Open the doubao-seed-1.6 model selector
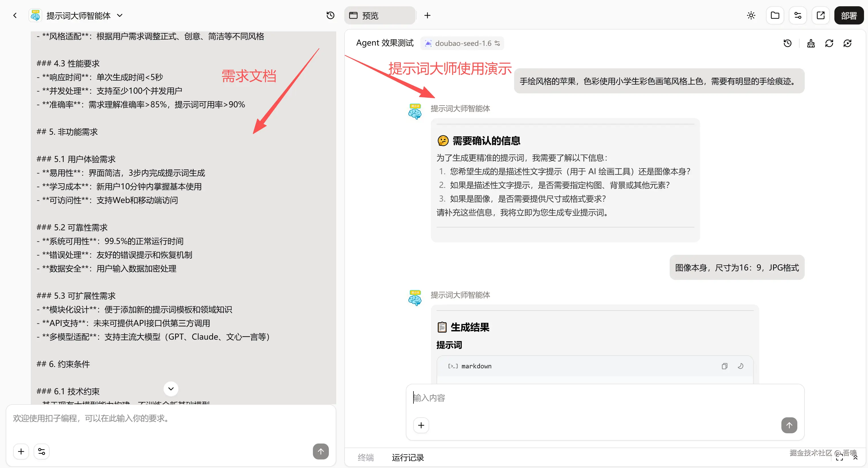This screenshot has width=868, height=468. click(462, 43)
